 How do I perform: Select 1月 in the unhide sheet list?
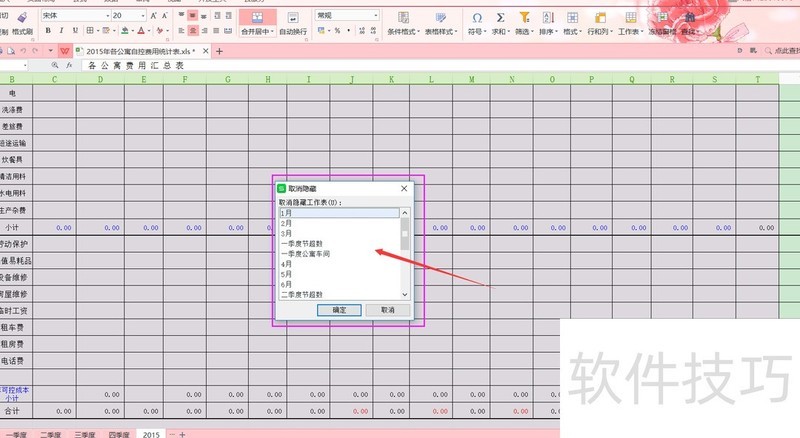click(339, 213)
